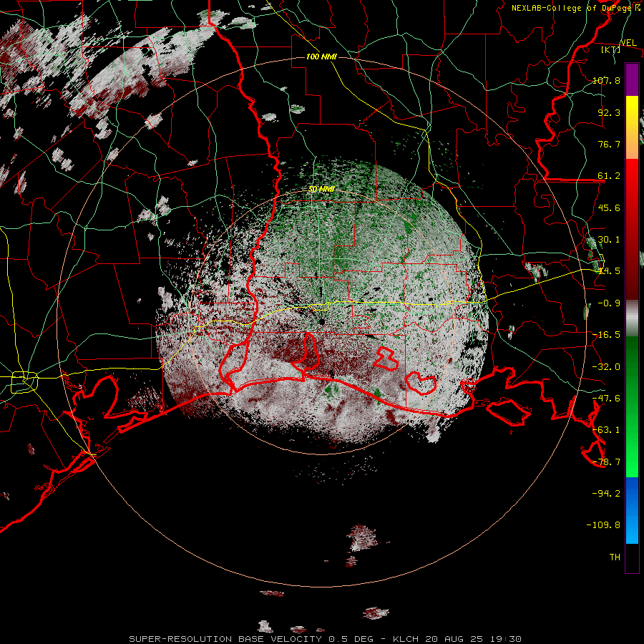Viewport: 644px width, 644px height.
Task: Click the TH legend label
Action: [615, 557]
